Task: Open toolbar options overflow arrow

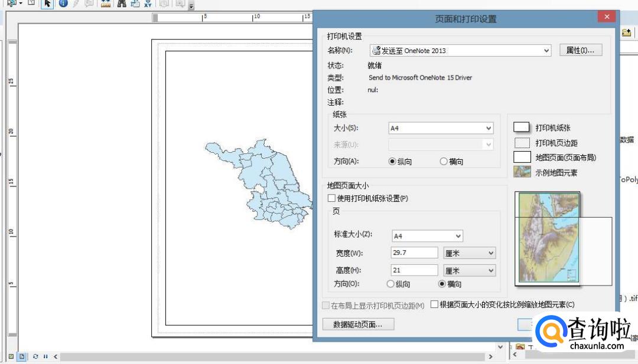Action: (x=191, y=6)
